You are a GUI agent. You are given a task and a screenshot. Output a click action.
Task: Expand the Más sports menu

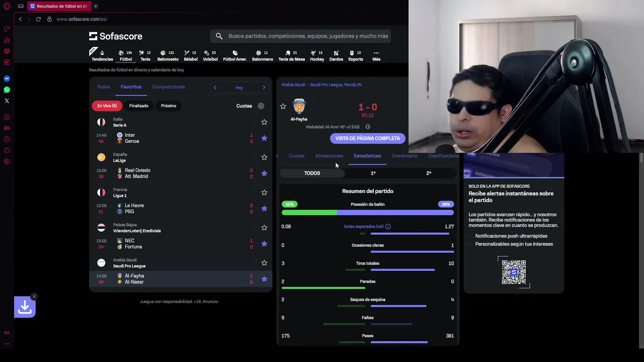[376, 55]
